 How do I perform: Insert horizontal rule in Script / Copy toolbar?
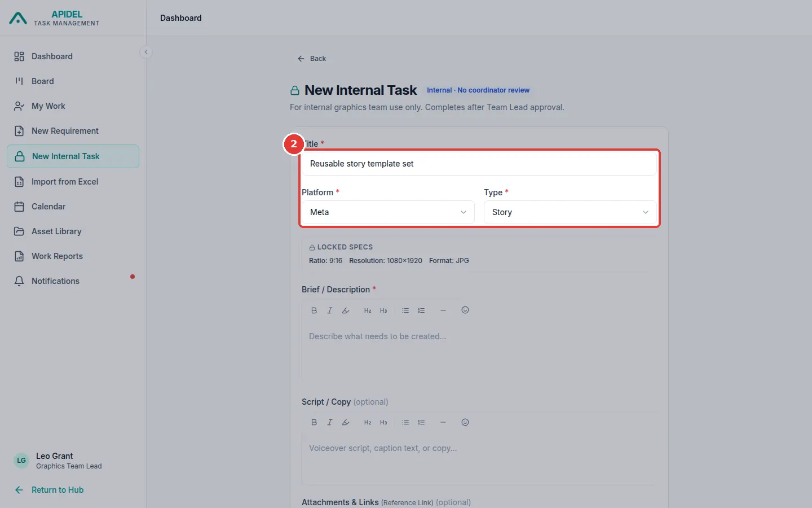[x=443, y=422]
